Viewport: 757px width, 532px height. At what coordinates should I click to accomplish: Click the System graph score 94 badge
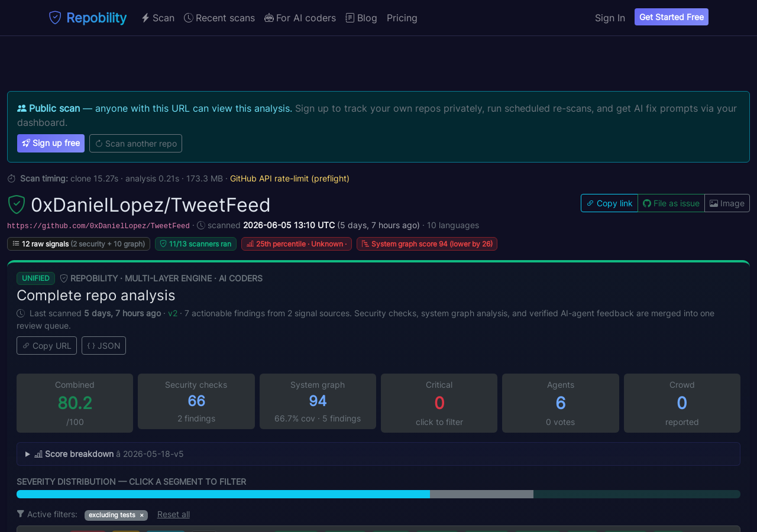(x=427, y=244)
